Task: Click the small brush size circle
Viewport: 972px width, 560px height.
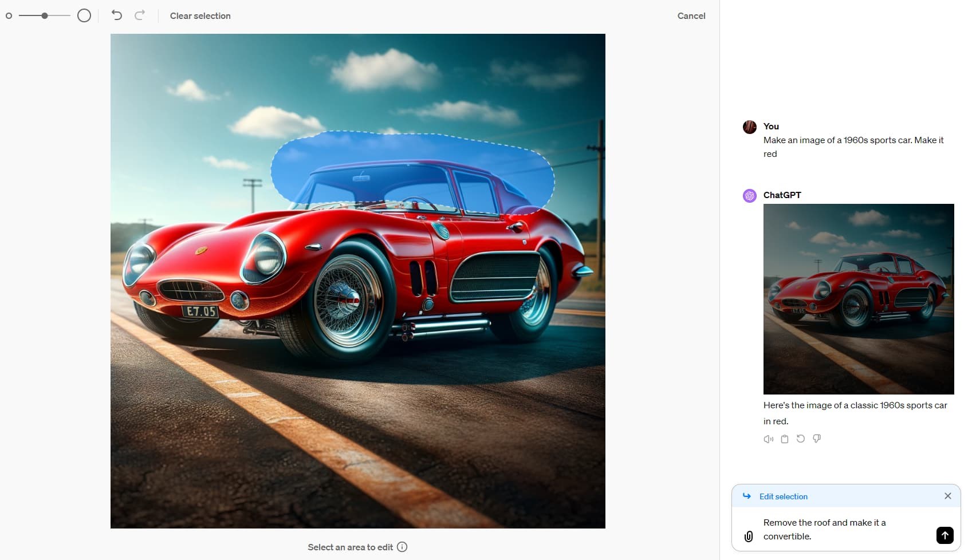Action: (9, 16)
